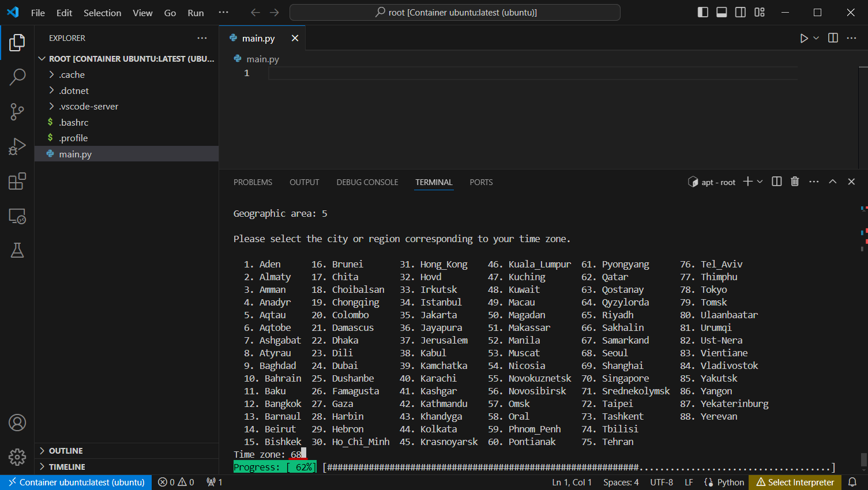Viewport: 868px width, 490px height.
Task: Toggle bottom panel visibility
Action: (x=722, y=12)
